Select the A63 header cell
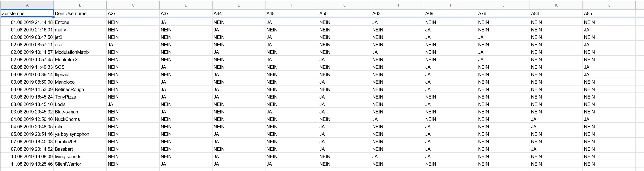The width and height of the screenshot is (644, 171). [x=397, y=13]
